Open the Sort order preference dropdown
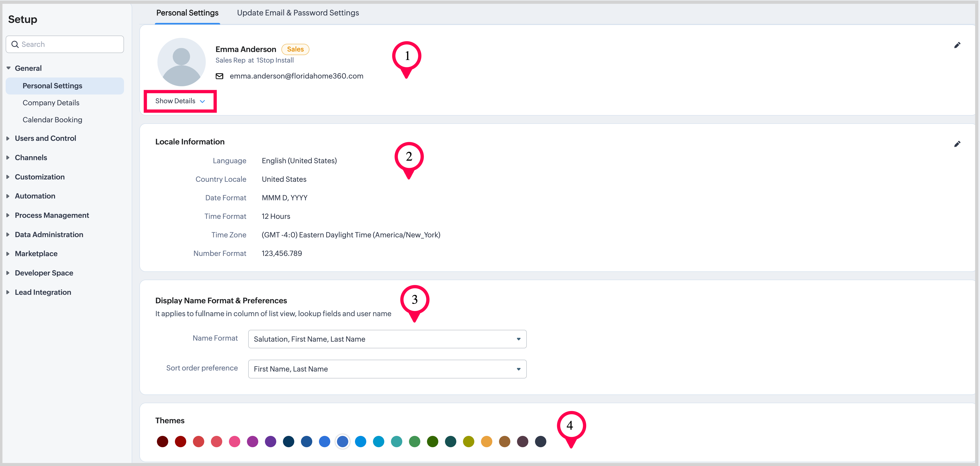This screenshot has width=980, height=466. tap(387, 369)
